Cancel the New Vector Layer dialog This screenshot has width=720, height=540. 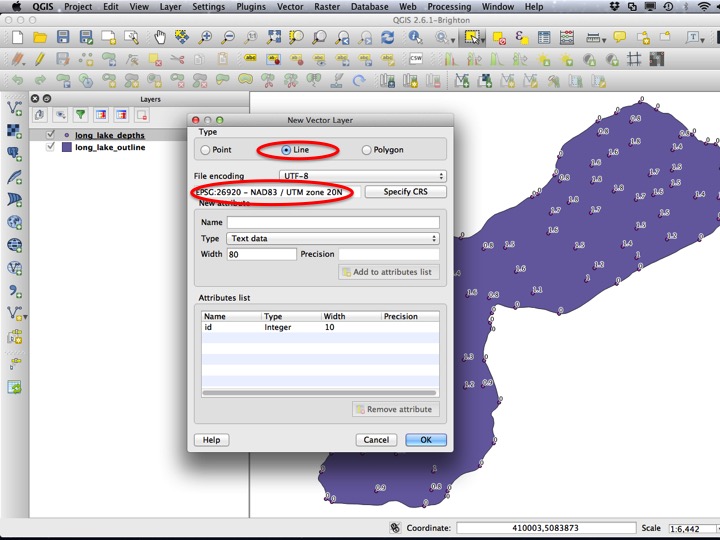point(376,440)
